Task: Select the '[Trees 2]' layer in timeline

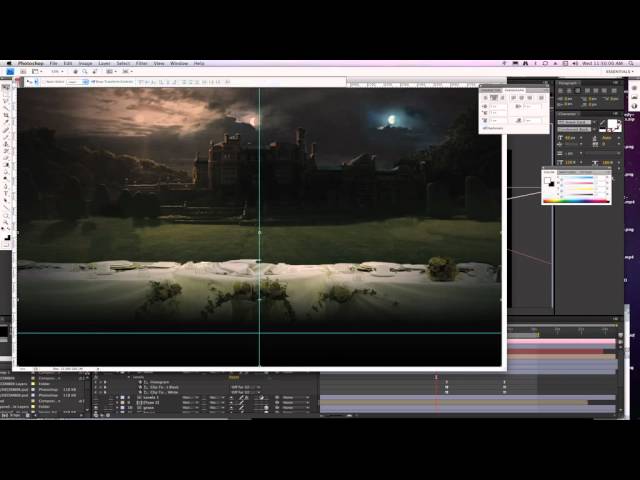Action: click(151, 402)
